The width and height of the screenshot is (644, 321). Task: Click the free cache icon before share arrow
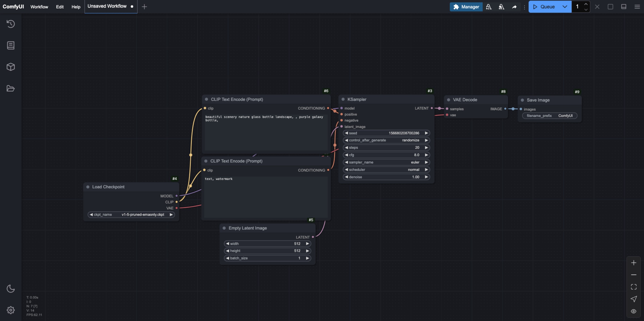point(502,7)
